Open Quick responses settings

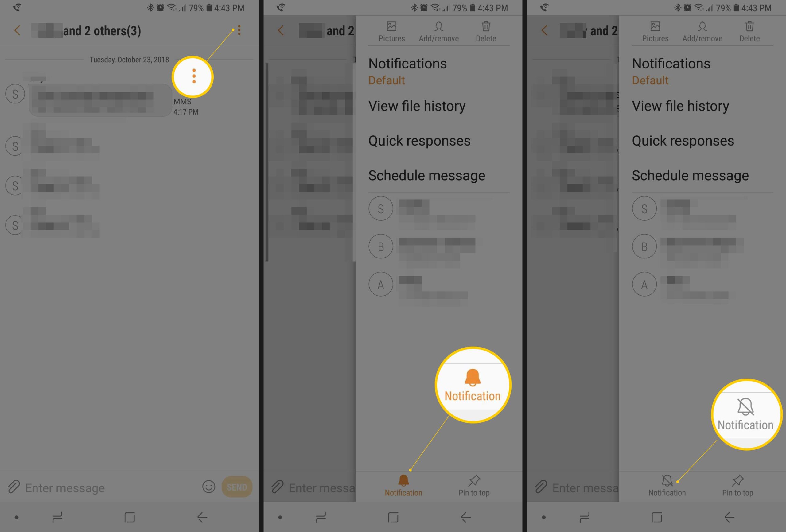(x=419, y=141)
